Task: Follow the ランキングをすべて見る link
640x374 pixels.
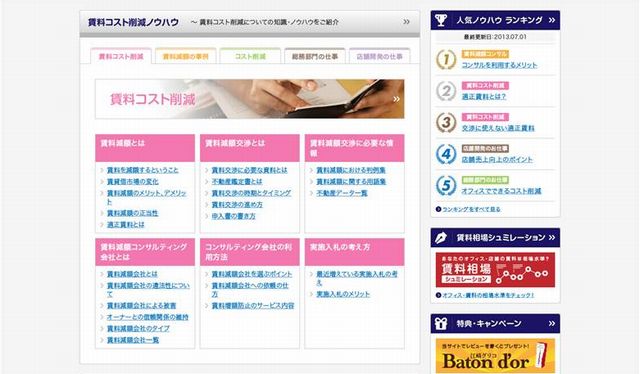Action: point(471,209)
